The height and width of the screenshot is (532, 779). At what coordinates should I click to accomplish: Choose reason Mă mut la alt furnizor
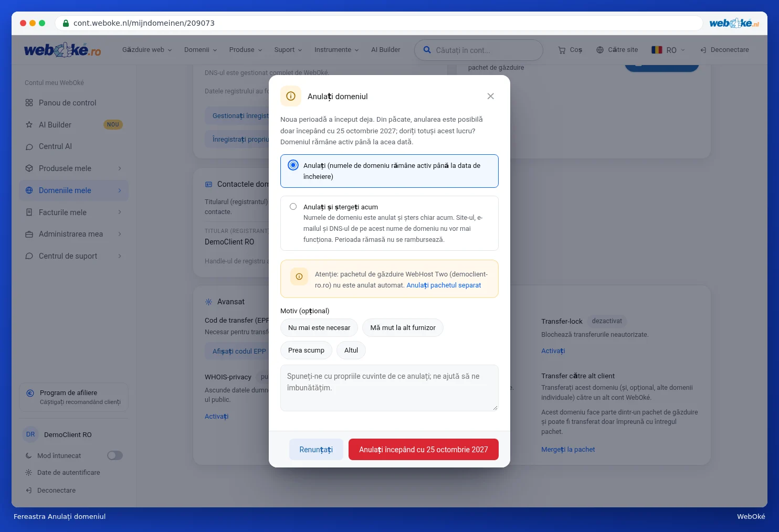pyautogui.click(x=403, y=328)
